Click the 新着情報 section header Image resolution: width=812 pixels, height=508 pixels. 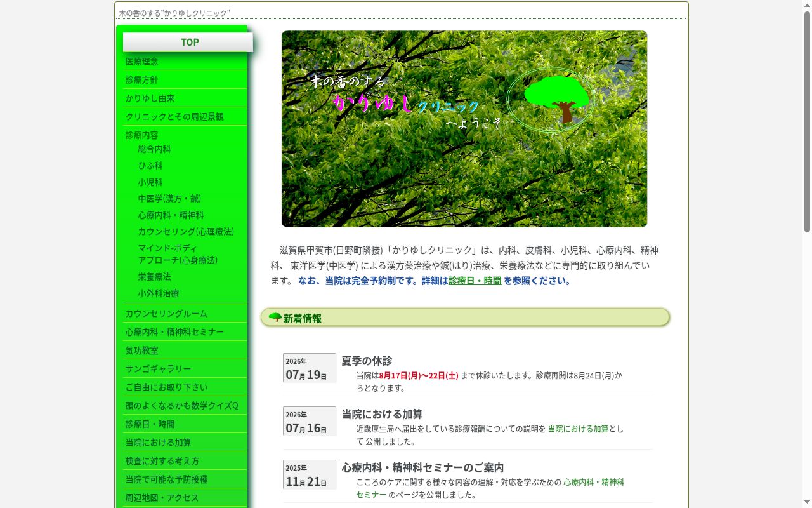coord(465,317)
